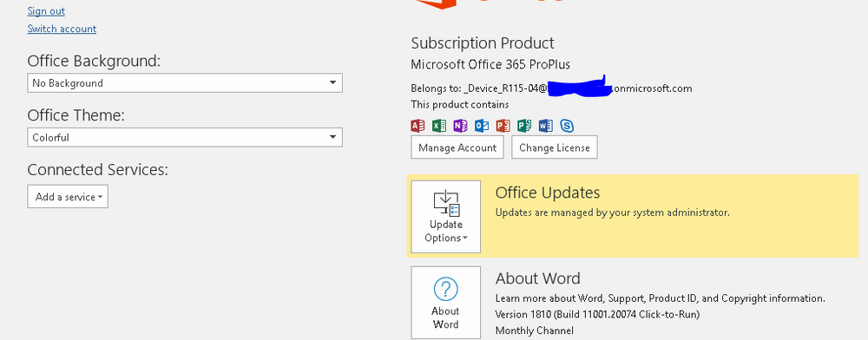This screenshot has width=868, height=340.
Task: Click the Monthly Channel text
Action: [534, 330]
